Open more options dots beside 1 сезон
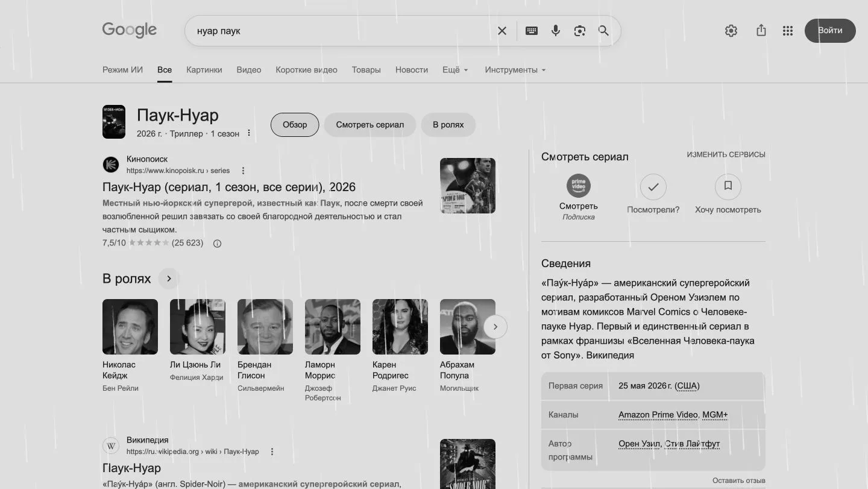 click(x=249, y=133)
